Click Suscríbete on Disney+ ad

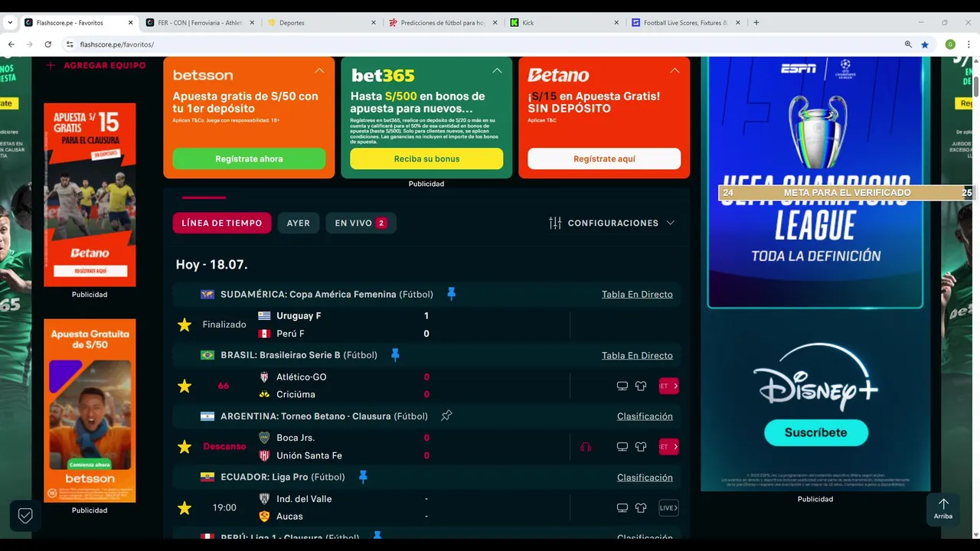816,432
